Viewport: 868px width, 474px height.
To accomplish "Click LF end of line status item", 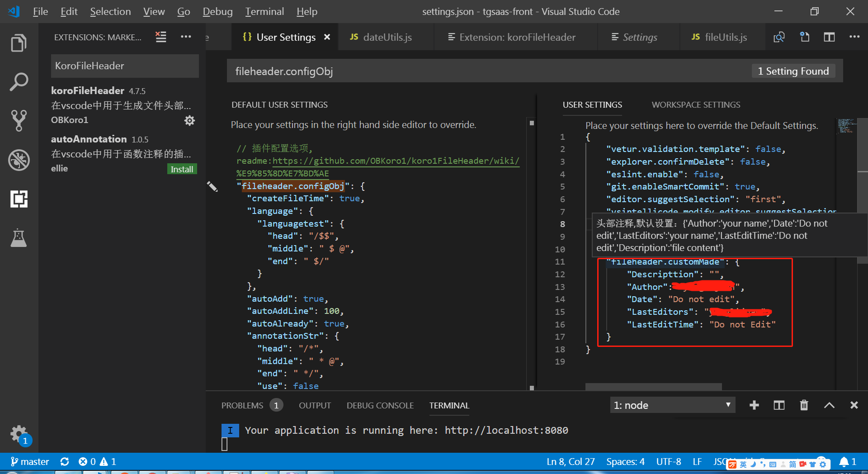I will 697,462.
